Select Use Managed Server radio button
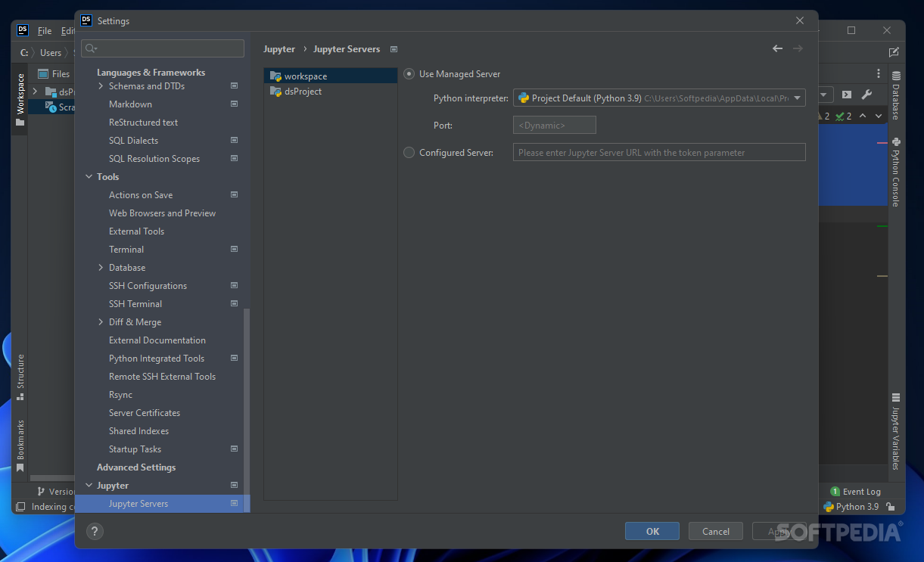Image resolution: width=924 pixels, height=562 pixels. [409, 74]
